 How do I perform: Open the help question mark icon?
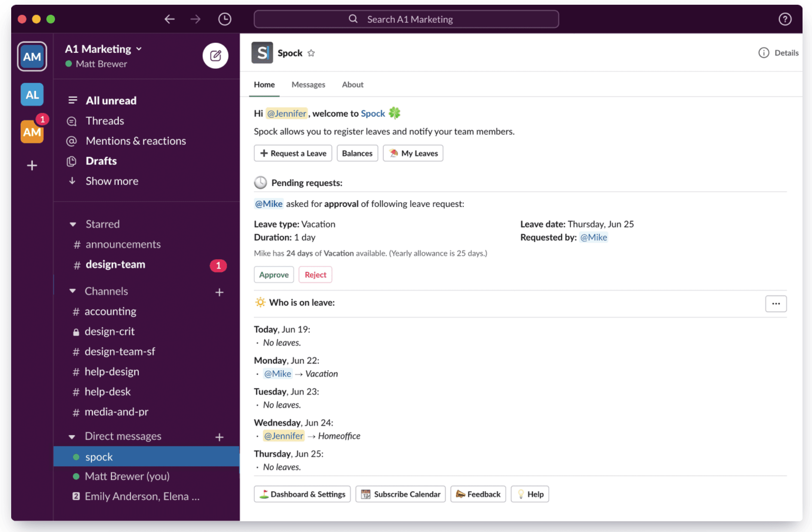click(x=785, y=19)
